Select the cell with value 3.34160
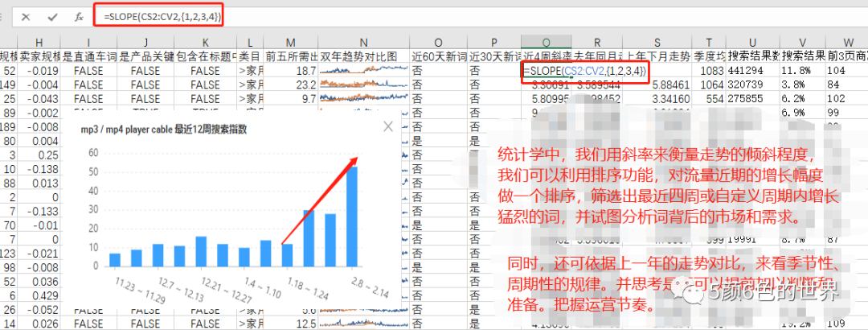868x330 pixels. [x=657, y=99]
